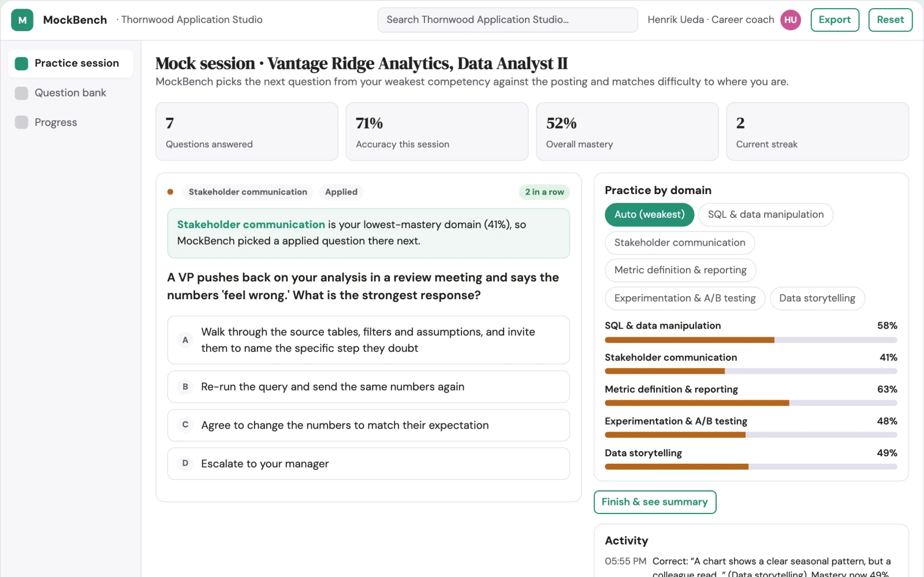Click the orange dot beside Stakeholder communication tag
Screen dimensions: 924x577
pyautogui.click(x=170, y=192)
